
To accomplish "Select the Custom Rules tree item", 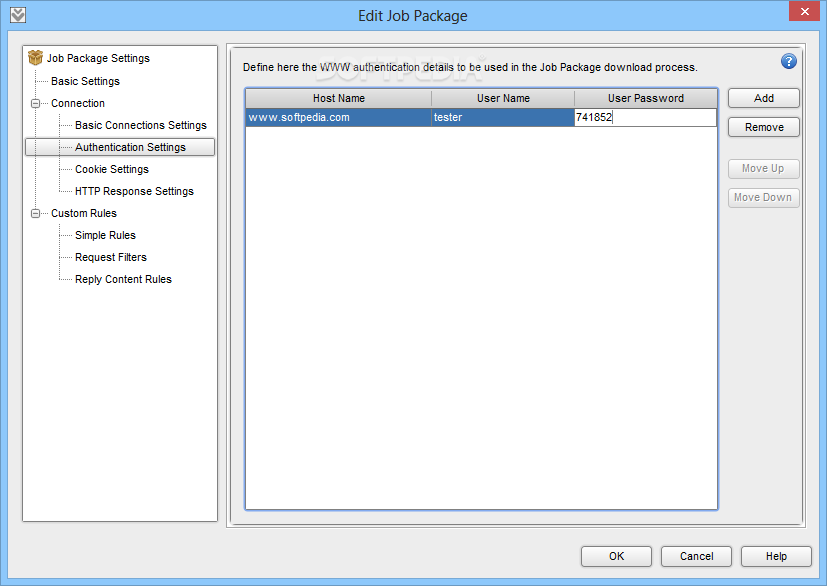I will click(x=84, y=214).
